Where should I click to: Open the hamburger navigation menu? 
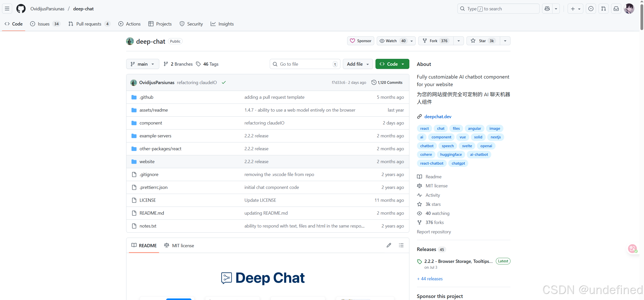[x=7, y=9]
